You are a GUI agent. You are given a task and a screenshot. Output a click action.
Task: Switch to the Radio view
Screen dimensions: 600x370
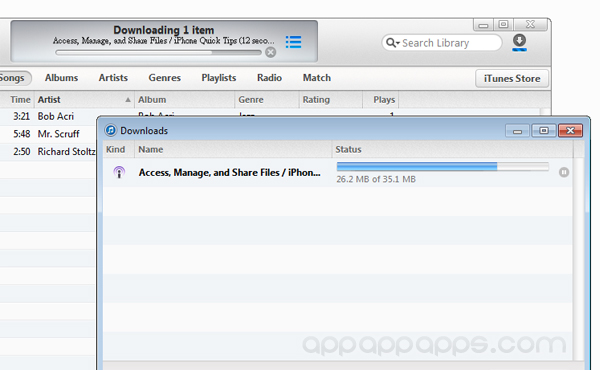269,78
